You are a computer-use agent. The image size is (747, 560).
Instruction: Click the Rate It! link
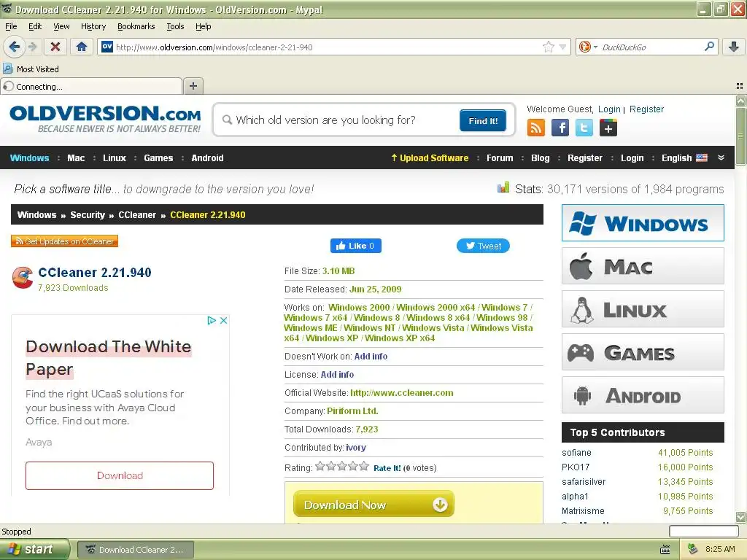tap(387, 468)
